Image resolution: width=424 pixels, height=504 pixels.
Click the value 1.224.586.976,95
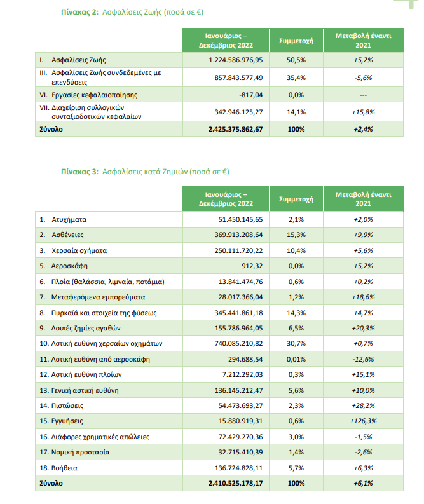point(236,60)
